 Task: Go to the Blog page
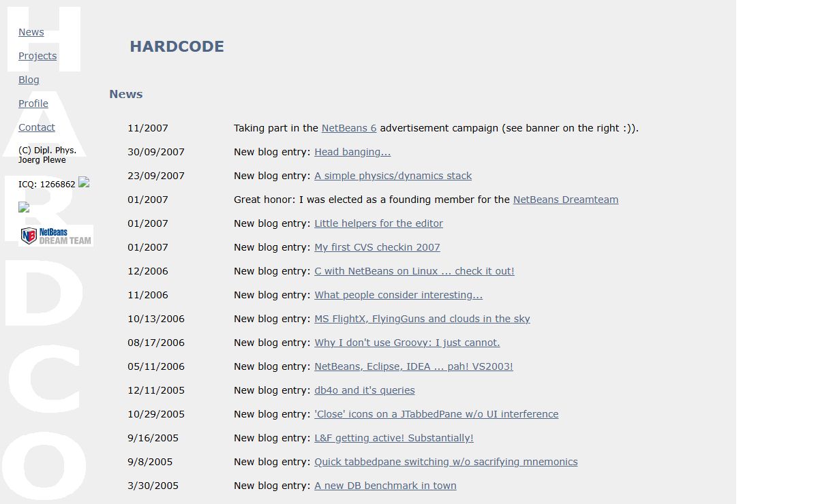(29, 80)
